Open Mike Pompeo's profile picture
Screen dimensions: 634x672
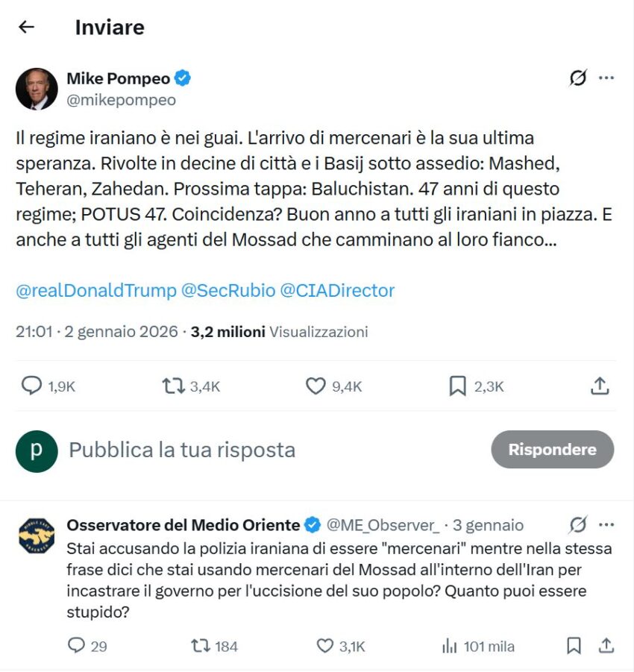(x=37, y=89)
